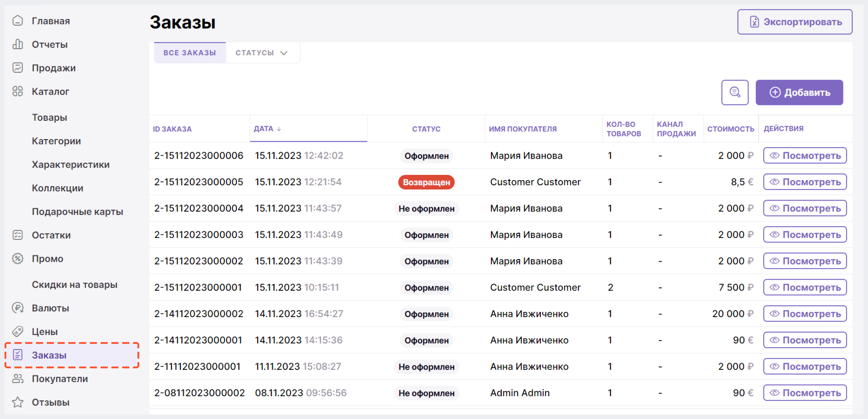Click the Отчеты bar chart icon
The height and width of the screenshot is (419, 868).
click(17, 44)
